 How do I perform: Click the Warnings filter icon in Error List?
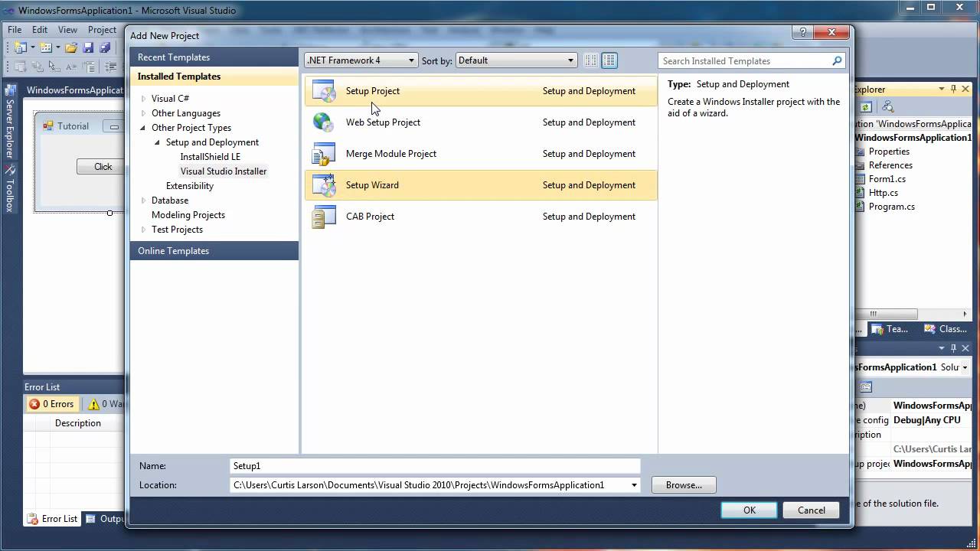94,404
